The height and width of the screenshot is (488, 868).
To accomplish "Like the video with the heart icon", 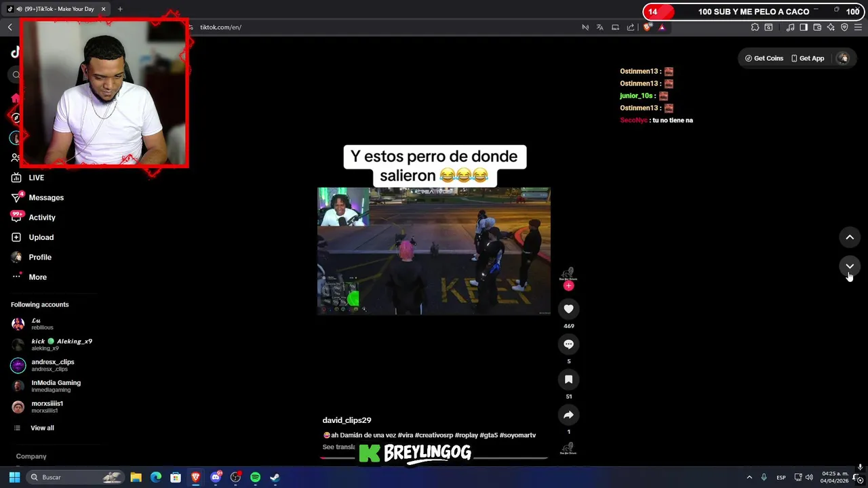I will [568, 309].
